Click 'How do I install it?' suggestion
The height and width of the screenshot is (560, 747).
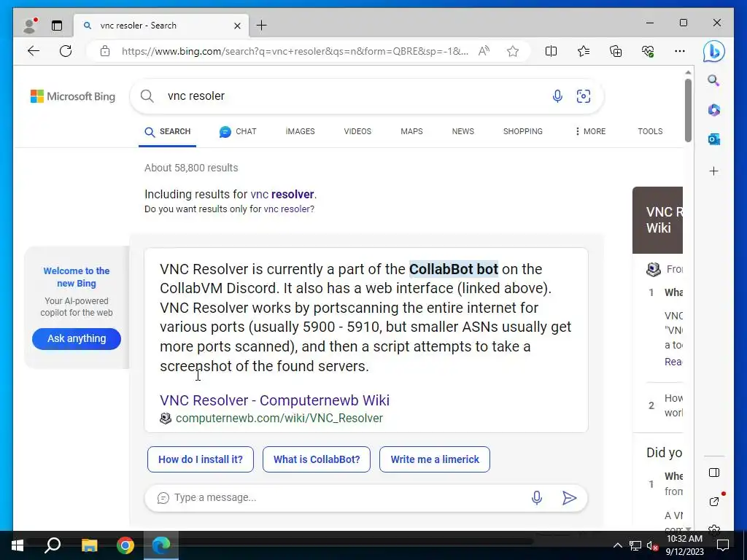(201, 459)
